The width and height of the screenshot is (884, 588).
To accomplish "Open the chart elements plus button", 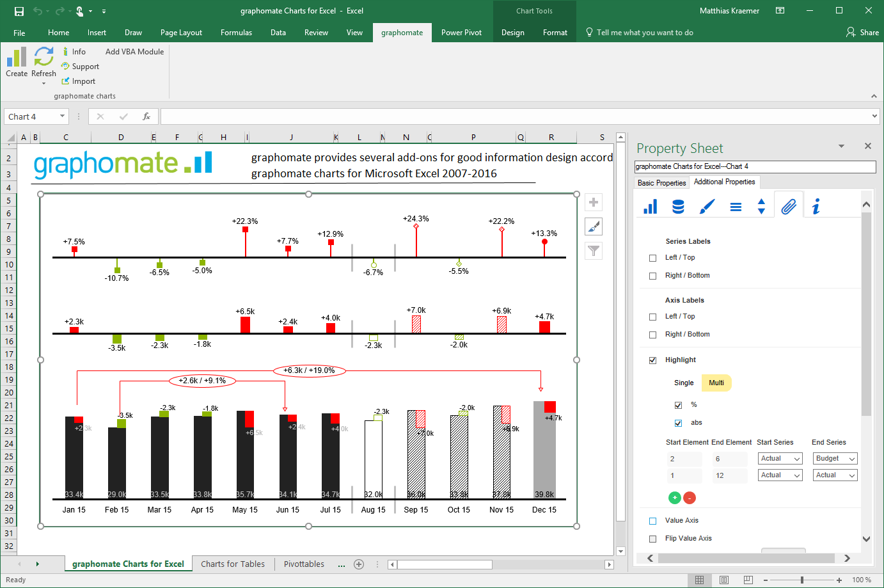I will [594, 203].
